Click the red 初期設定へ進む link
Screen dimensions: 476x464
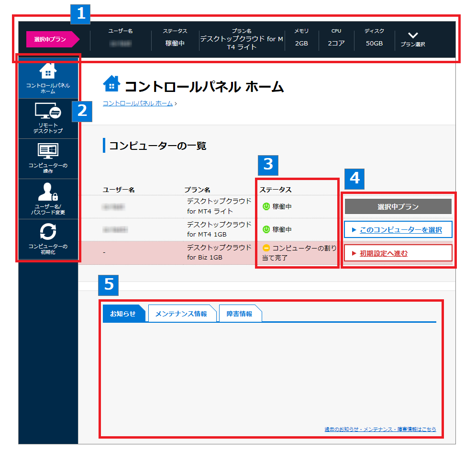click(398, 253)
